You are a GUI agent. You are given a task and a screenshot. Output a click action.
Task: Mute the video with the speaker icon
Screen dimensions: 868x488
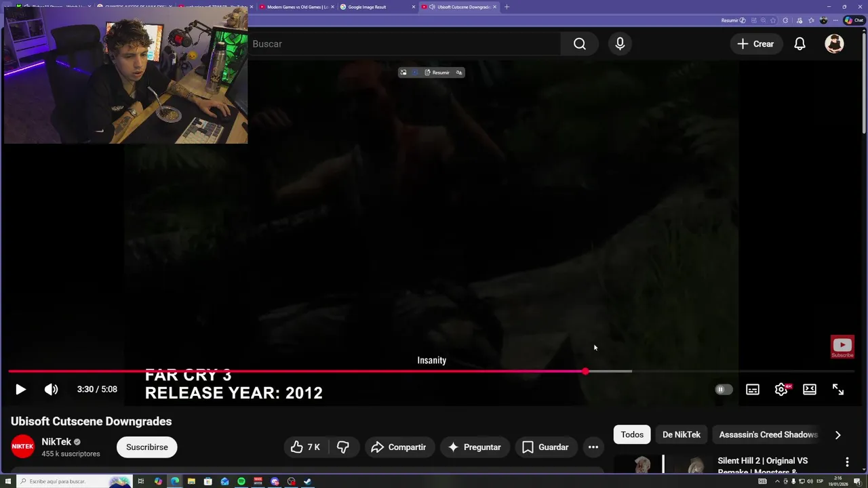pos(52,390)
